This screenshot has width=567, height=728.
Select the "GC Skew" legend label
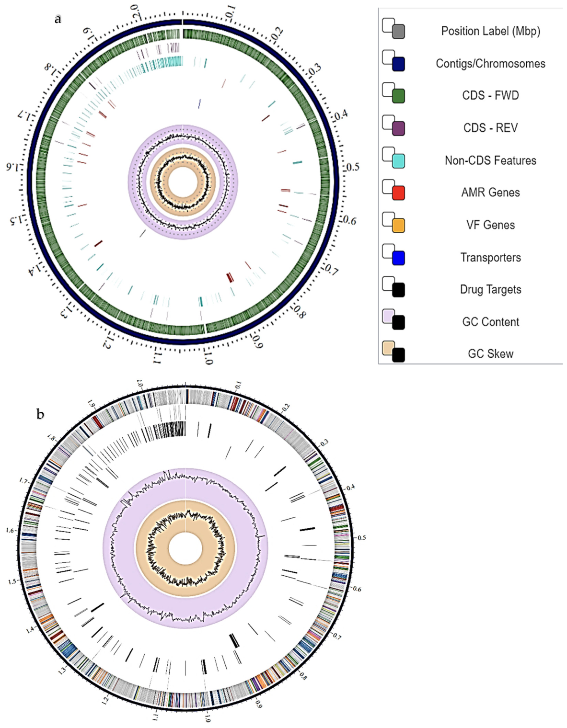[490, 354]
